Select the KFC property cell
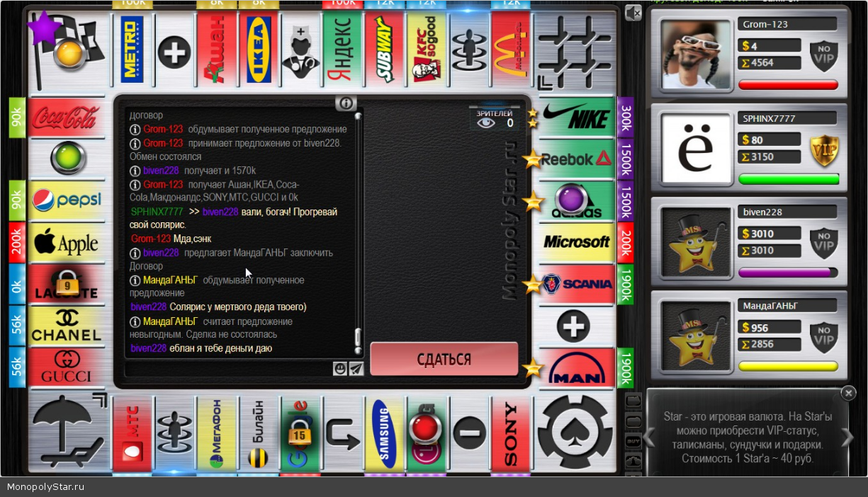 pos(426,50)
